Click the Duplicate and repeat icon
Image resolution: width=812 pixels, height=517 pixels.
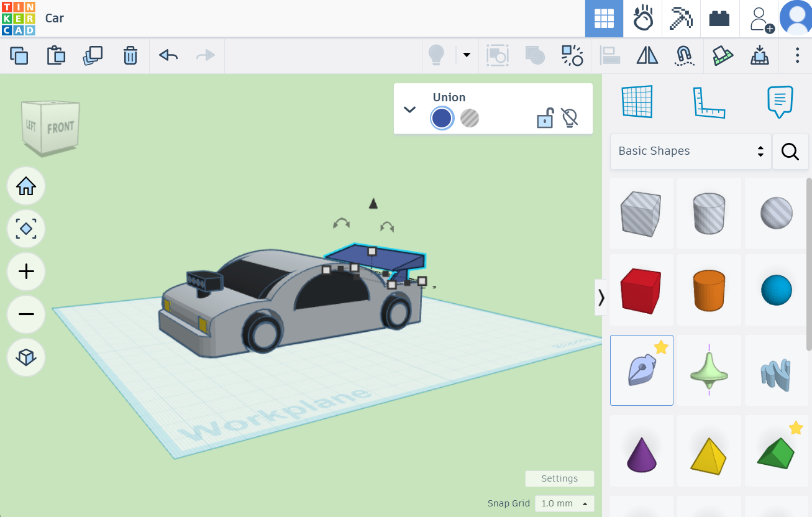[93, 55]
